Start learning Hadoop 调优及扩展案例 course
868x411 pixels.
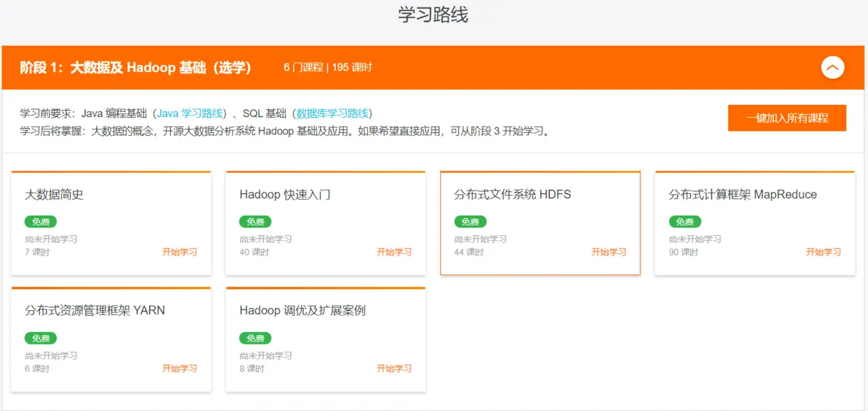point(394,368)
